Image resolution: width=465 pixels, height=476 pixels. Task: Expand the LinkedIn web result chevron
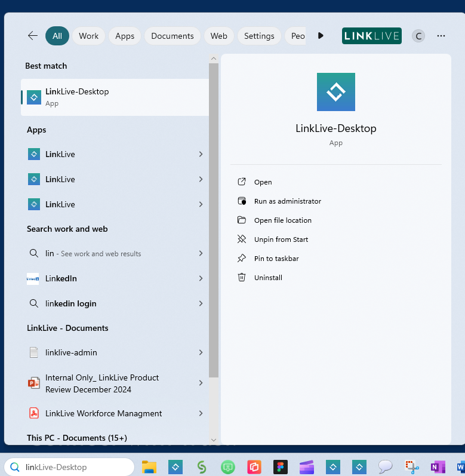201,278
